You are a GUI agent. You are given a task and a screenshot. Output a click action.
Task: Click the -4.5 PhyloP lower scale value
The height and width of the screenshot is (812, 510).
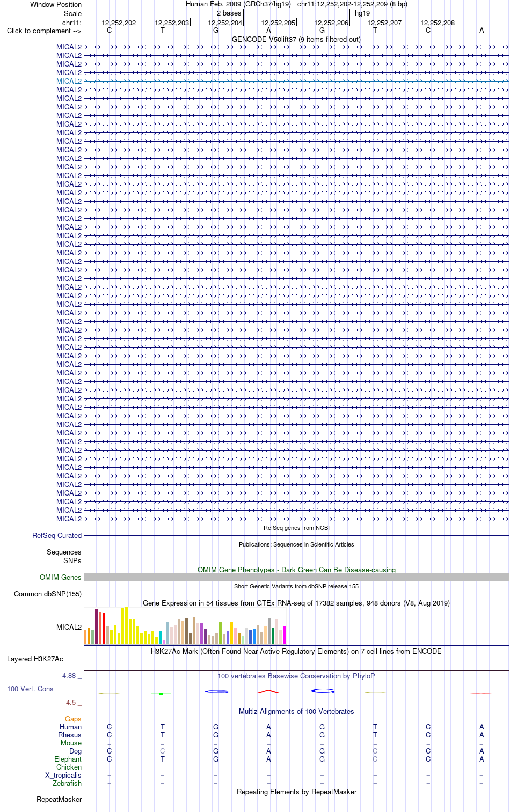(x=70, y=702)
